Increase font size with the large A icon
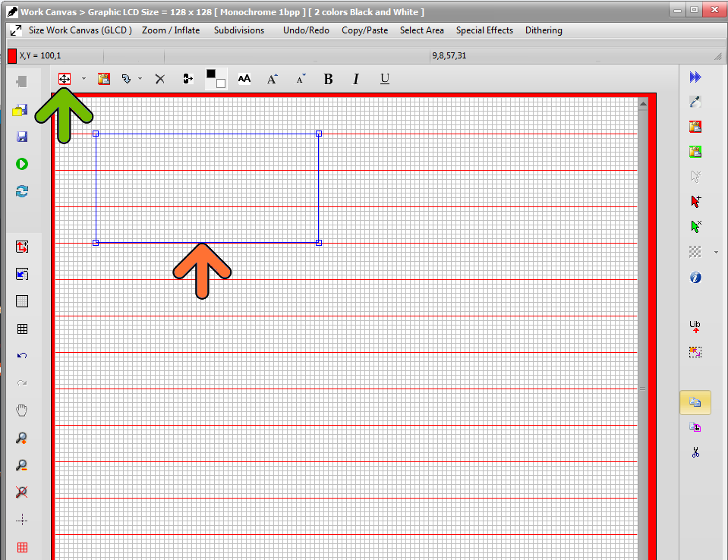The image size is (728, 560). pyautogui.click(x=273, y=79)
